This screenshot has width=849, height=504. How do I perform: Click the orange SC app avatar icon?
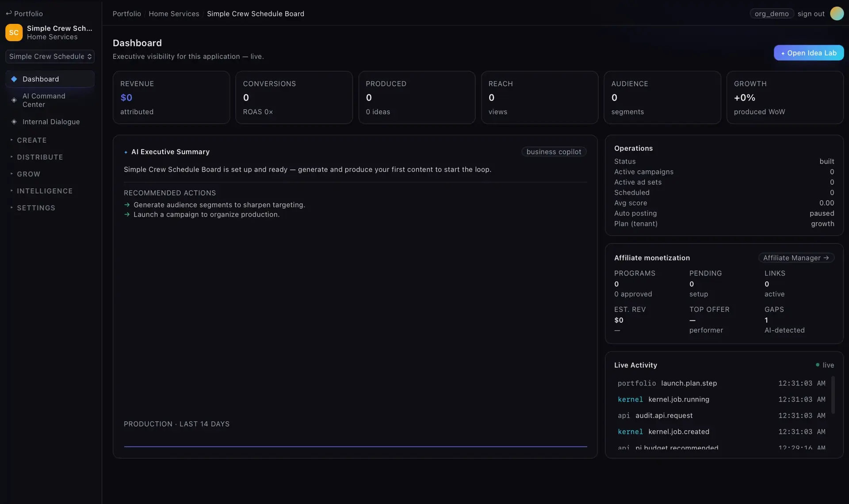pyautogui.click(x=14, y=32)
